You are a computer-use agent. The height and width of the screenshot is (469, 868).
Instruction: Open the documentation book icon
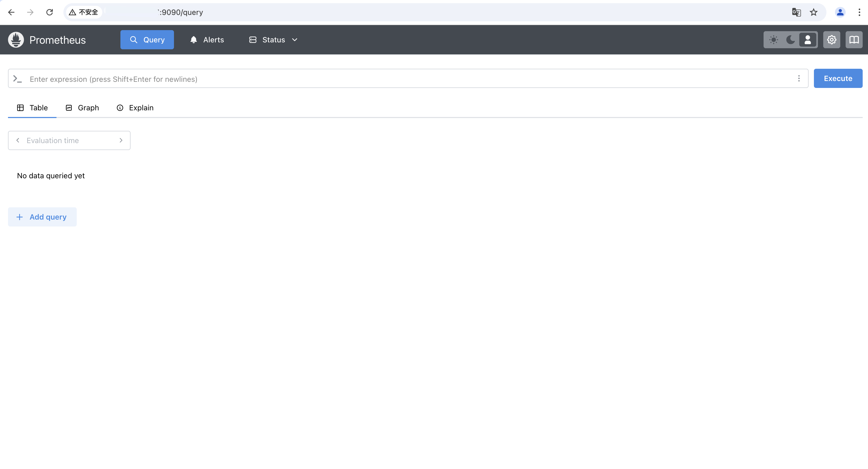point(854,40)
